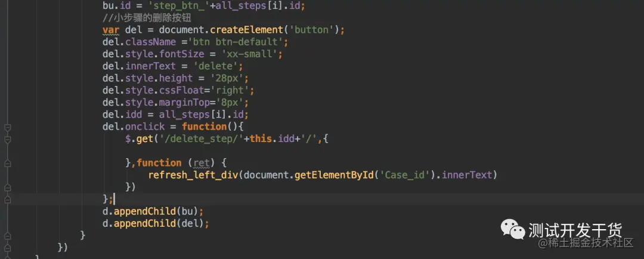Click the code text del.onclick = function(){
644x259 pixels.
point(173,127)
